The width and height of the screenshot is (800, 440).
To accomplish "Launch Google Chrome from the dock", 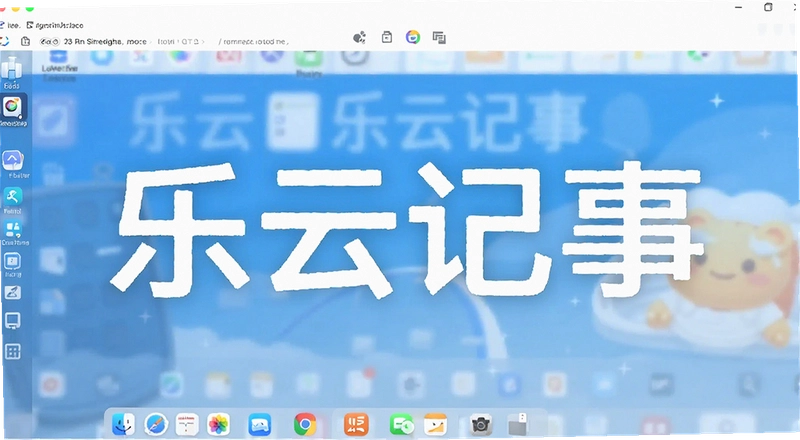I will [305, 424].
